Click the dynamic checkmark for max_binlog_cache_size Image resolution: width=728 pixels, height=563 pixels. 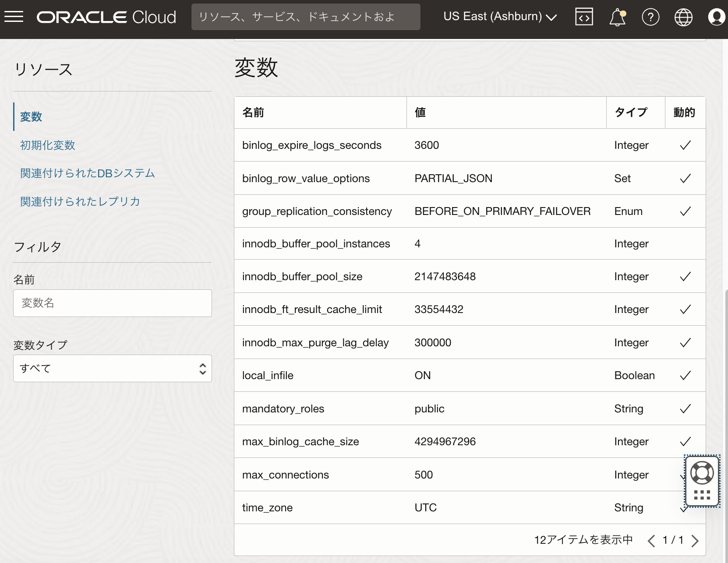point(686,442)
